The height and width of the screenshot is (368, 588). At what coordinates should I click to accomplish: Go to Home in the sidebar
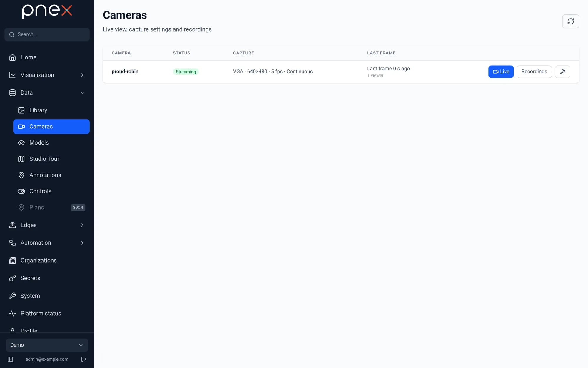(x=47, y=57)
